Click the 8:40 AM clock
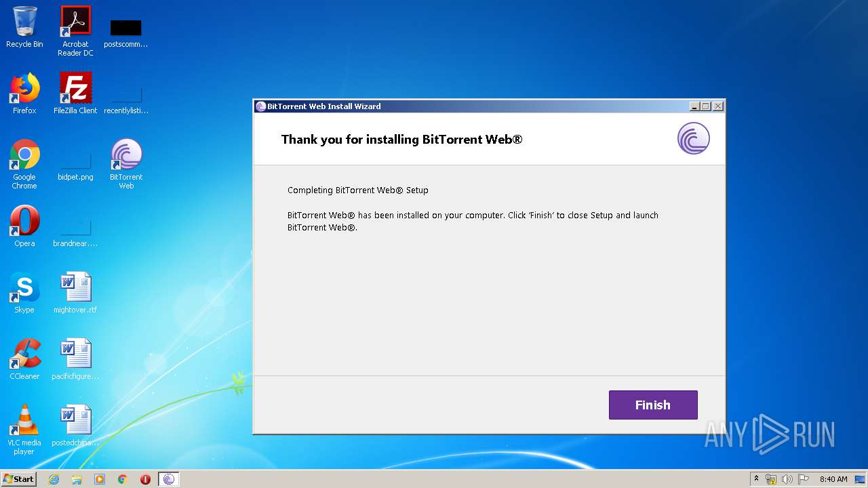 coord(833,479)
